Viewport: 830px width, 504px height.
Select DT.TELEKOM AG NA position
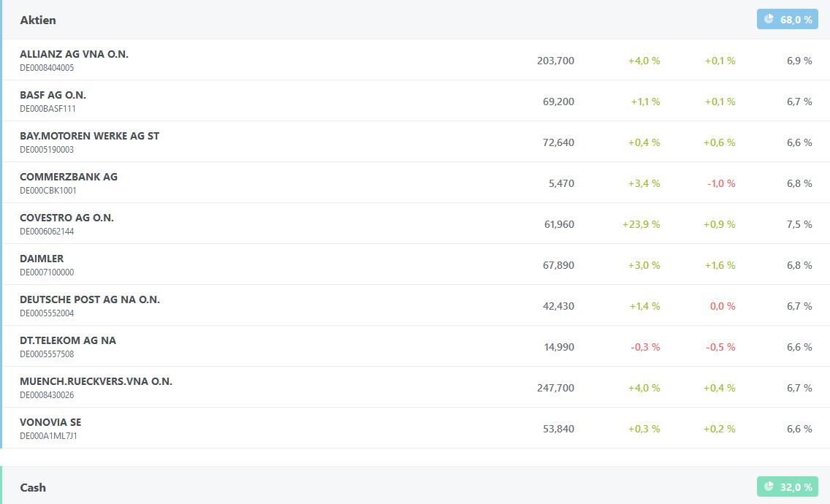[x=68, y=340]
